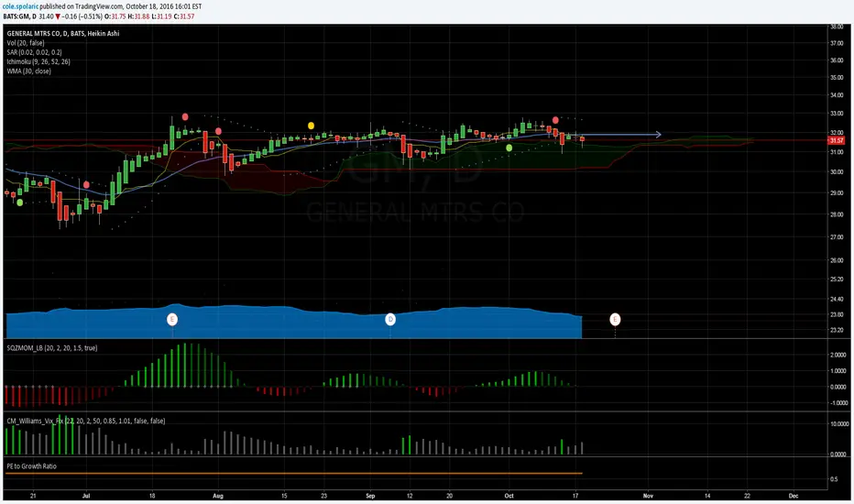
Task: Click the upcoming earnings E marker after Oct 17
Action: [615, 319]
